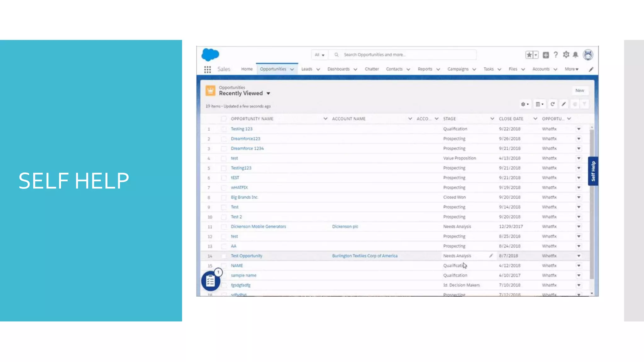Select checkbox for Big Brands Inc. row

pos(224,197)
